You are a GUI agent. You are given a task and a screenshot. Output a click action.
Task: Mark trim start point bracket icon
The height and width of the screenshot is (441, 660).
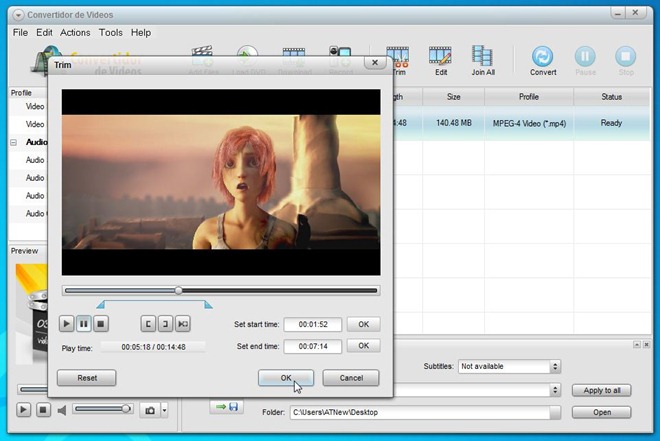point(148,324)
